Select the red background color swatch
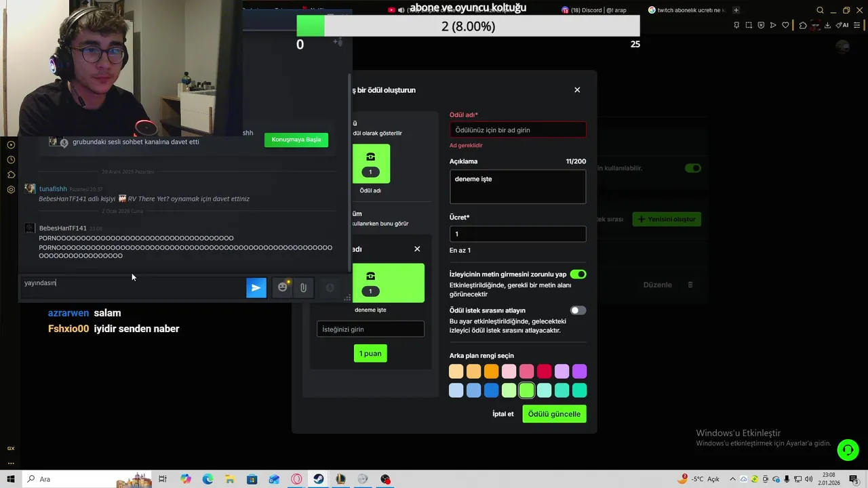 click(545, 371)
